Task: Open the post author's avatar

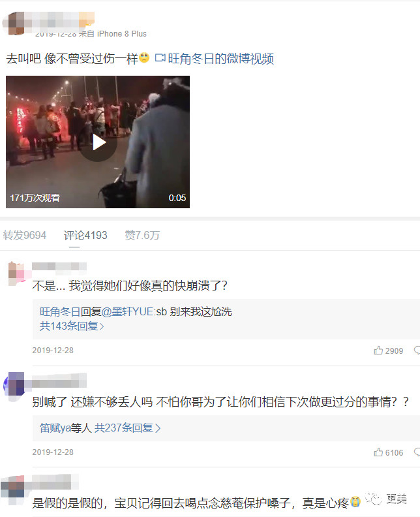Action: [17, 23]
